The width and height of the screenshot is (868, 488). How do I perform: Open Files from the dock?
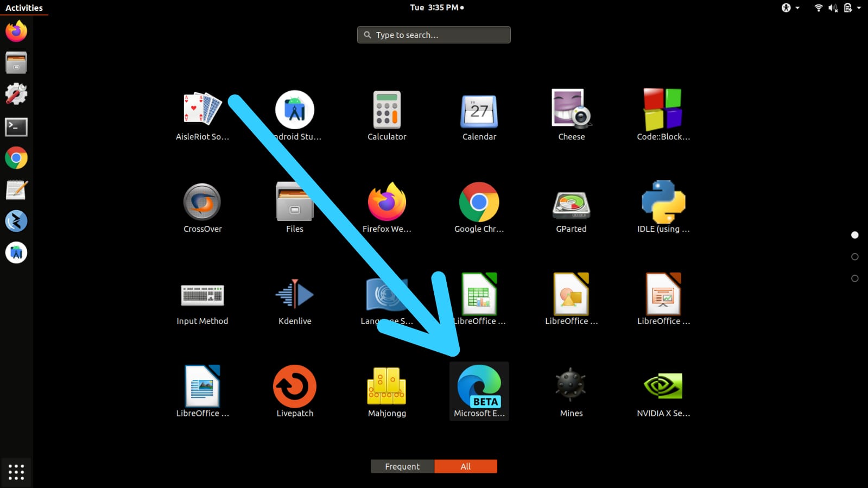click(16, 63)
